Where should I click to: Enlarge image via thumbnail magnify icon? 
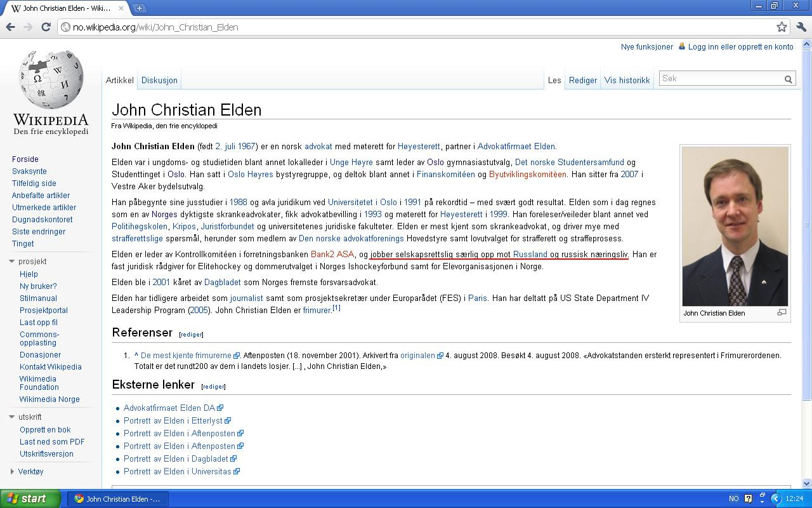coord(782,312)
